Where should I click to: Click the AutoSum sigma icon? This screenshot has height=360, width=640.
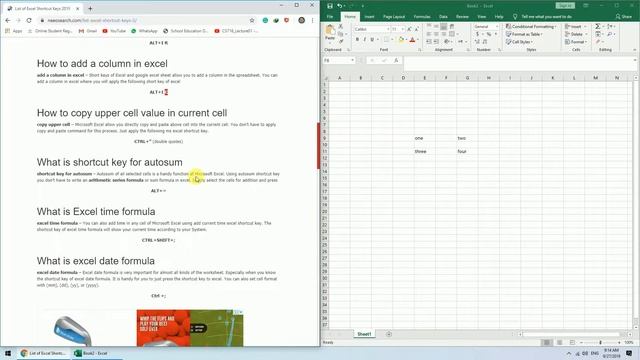[x=598, y=27]
